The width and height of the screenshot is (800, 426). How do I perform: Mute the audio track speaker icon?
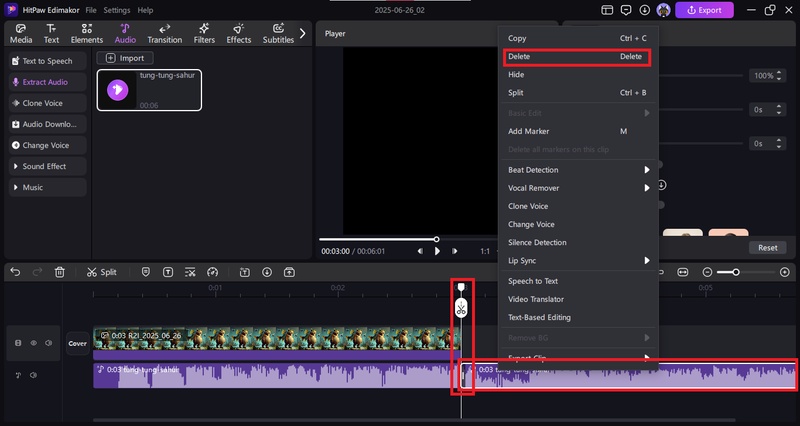33,376
